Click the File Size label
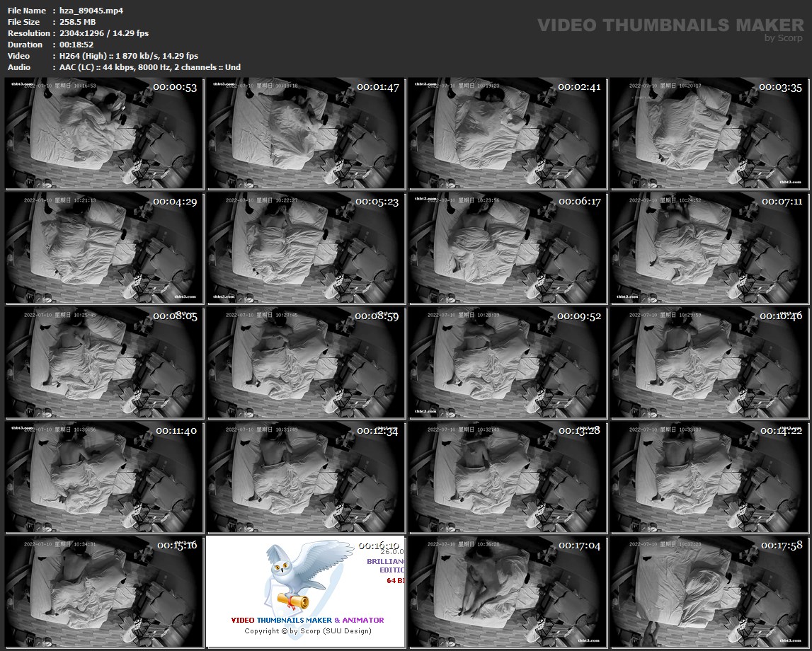The width and height of the screenshot is (812, 651). click(24, 22)
